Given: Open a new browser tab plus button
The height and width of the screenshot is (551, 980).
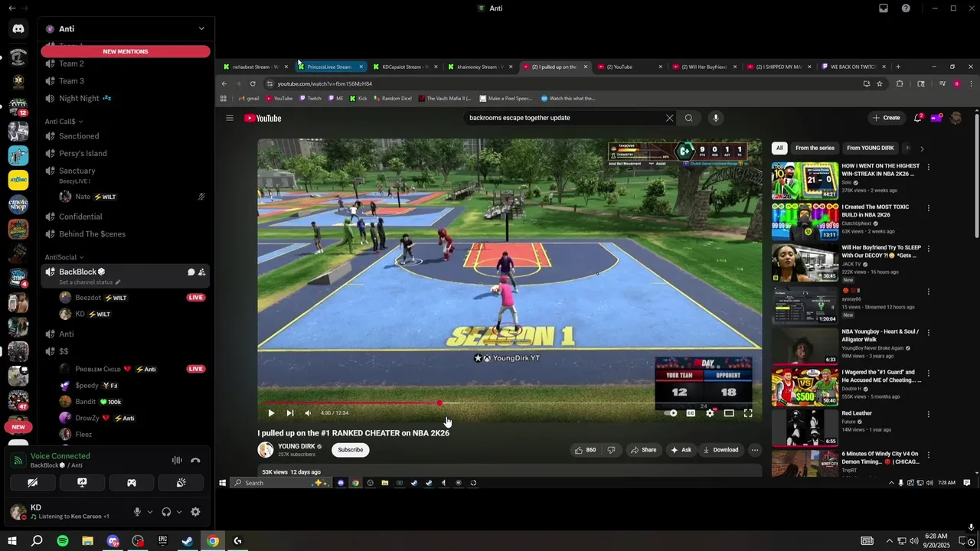Looking at the screenshot, I should 898,67.
